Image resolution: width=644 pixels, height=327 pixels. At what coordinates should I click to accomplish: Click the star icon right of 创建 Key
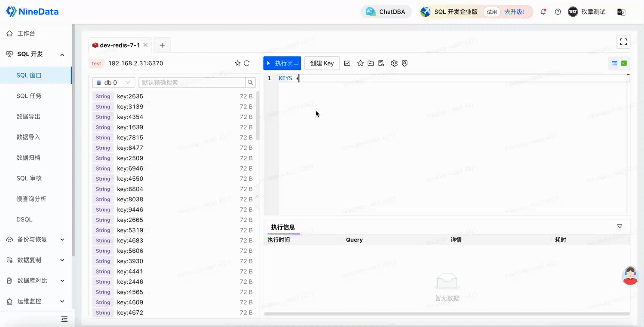pyautogui.click(x=360, y=63)
